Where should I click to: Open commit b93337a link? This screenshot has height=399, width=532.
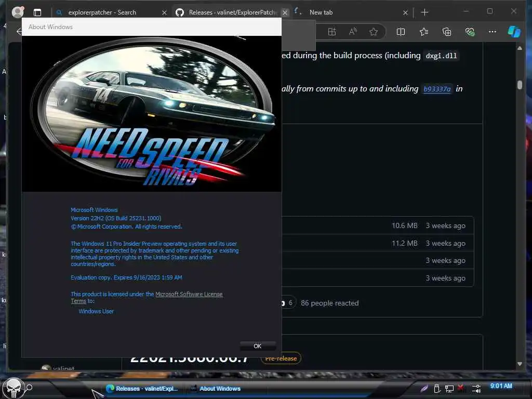pyautogui.click(x=437, y=89)
